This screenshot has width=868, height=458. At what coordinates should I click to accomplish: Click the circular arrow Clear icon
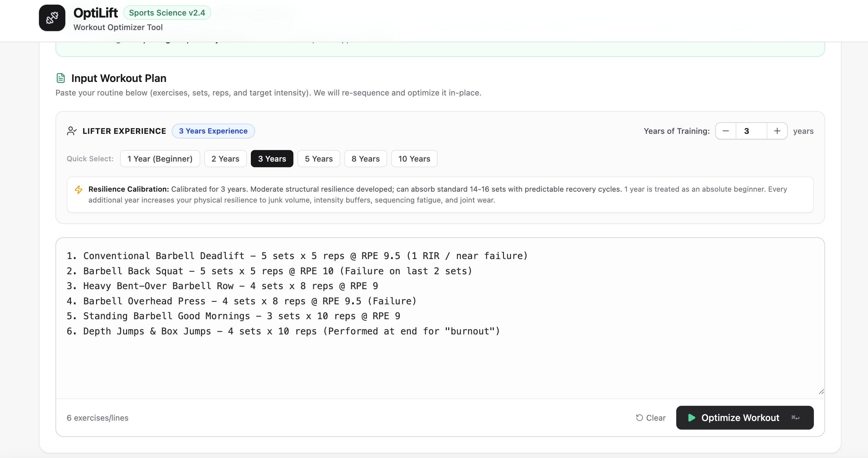[x=639, y=418]
